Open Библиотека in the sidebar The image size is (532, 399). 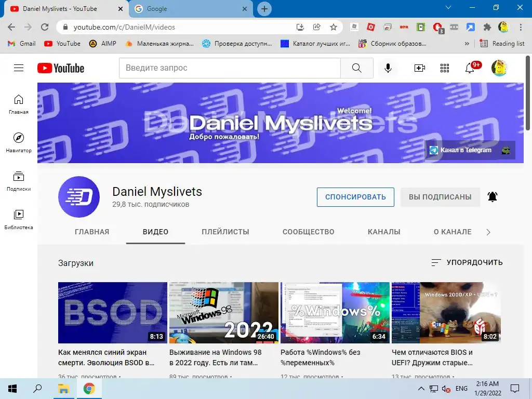click(19, 220)
